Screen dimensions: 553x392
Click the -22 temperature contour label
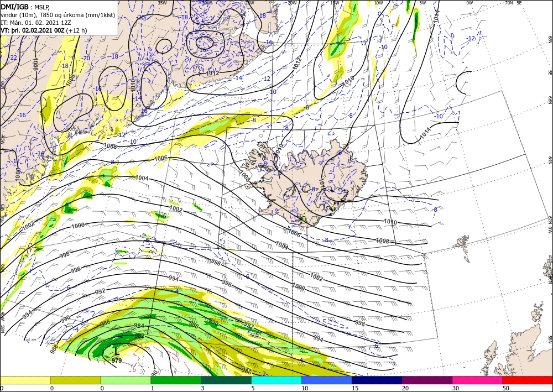[x=13, y=58]
